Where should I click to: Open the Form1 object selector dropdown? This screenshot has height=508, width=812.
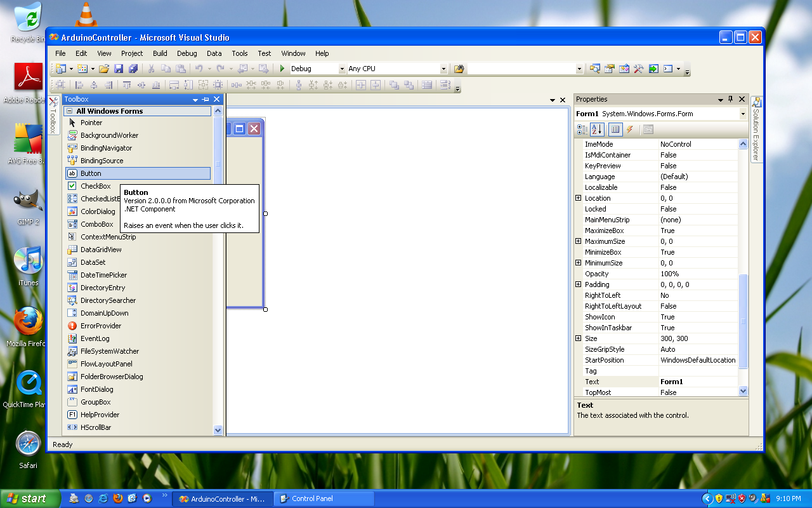[x=743, y=114]
